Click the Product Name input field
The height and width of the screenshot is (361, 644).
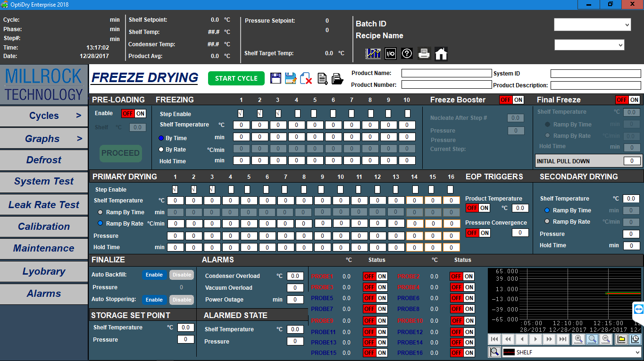pyautogui.click(x=446, y=73)
